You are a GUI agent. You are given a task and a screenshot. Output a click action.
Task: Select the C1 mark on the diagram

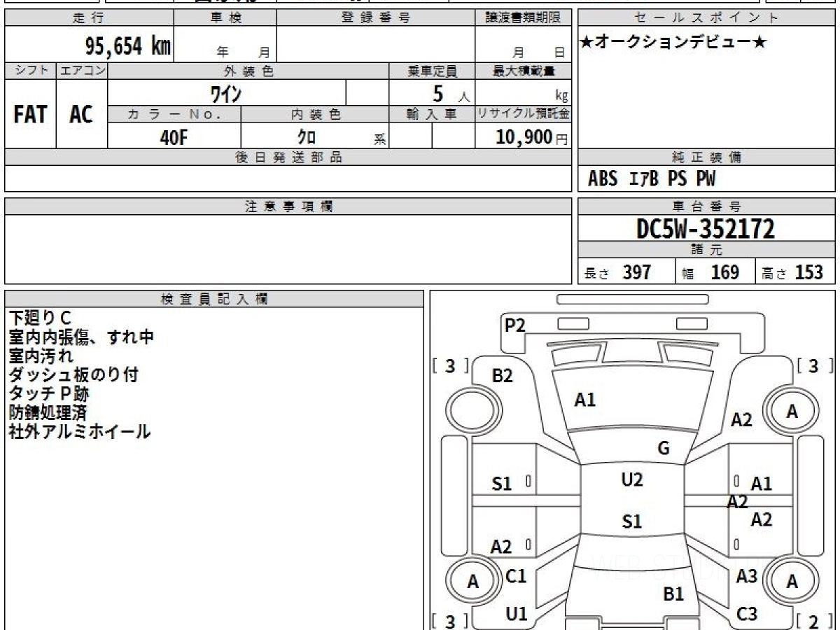click(516, 576)
